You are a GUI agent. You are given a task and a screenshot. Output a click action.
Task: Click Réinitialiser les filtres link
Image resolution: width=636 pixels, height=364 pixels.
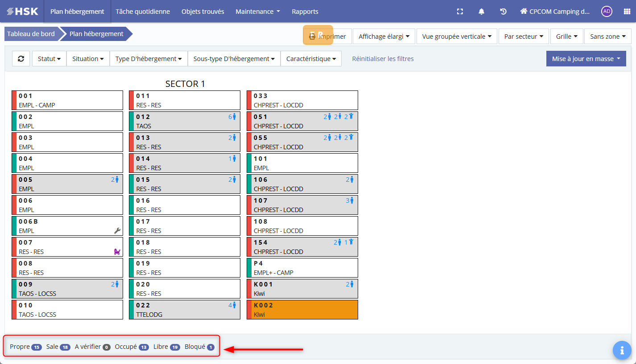tap(383, 59)
